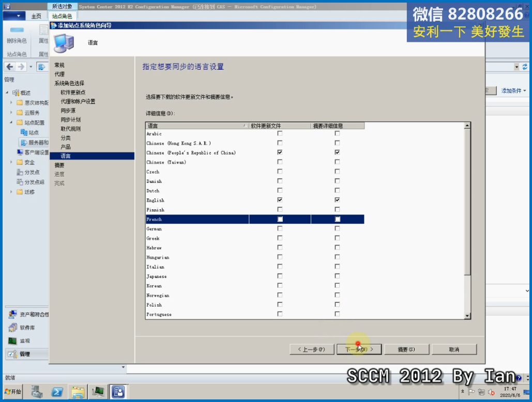Click the language list scroll up arrow
Screen dimensions: 532x402
[467, 126]
